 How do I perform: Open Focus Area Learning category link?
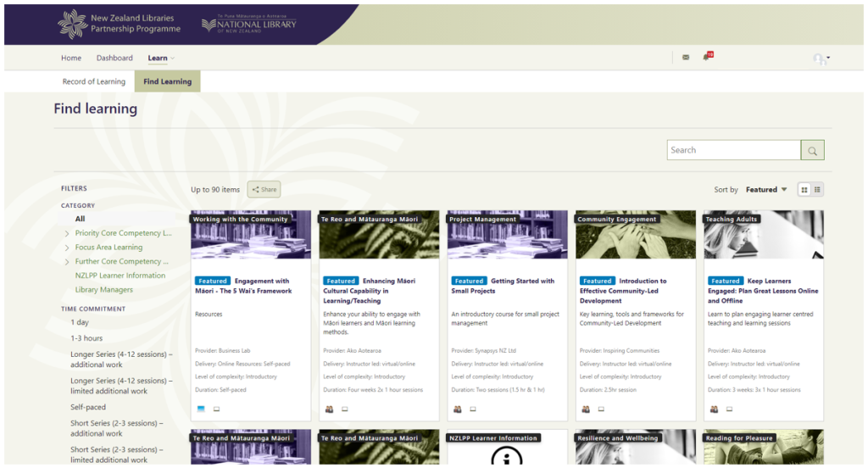108,248
